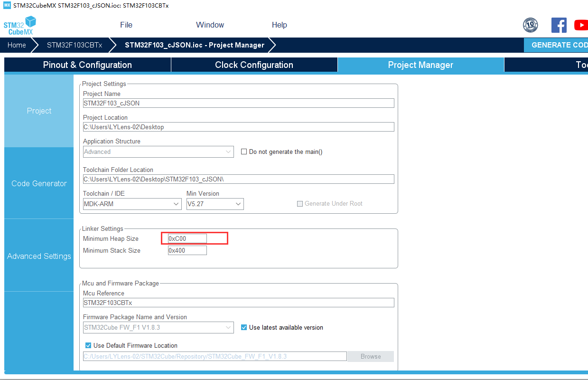Toggle Do not generate the main() checkbox
Screen dimensions: 588x380
tap(244, 152)
